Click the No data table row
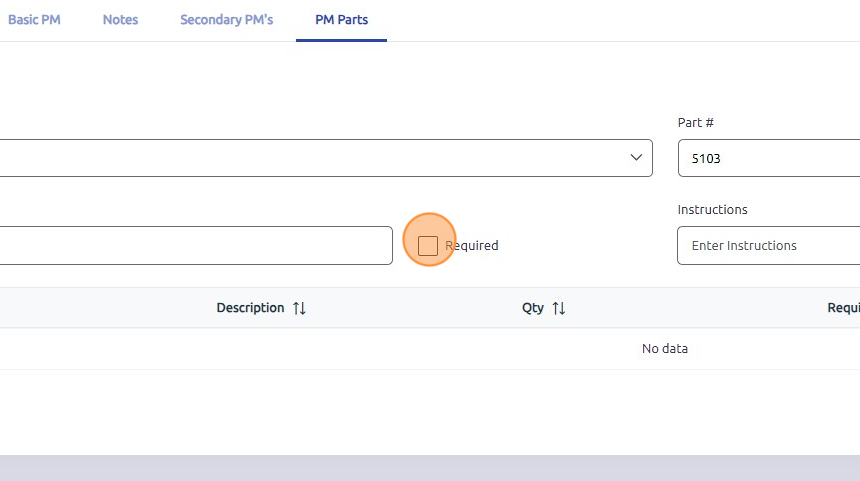The height and width of the screenshot is (481, 860). (x=664, y=349)
